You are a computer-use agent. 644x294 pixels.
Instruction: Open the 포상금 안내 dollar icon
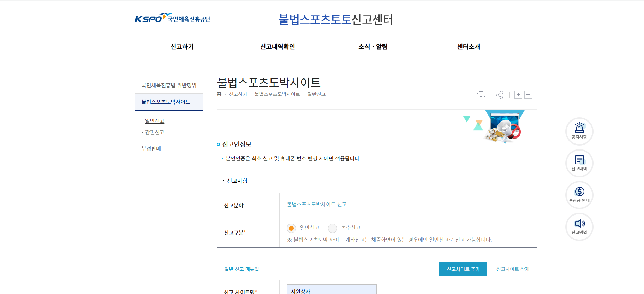pyautogui.click(x=579, y=195)
